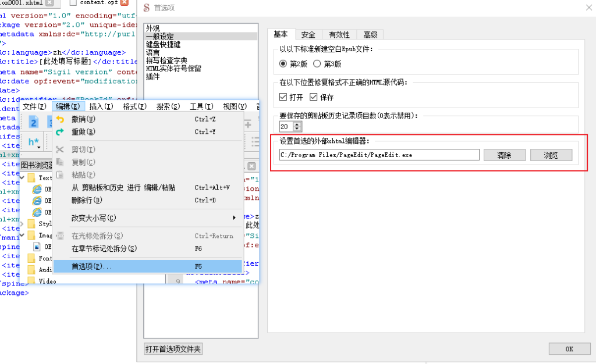Expand the Styles folder in Book Browser
Screen dimensions: 596x364
22,223
